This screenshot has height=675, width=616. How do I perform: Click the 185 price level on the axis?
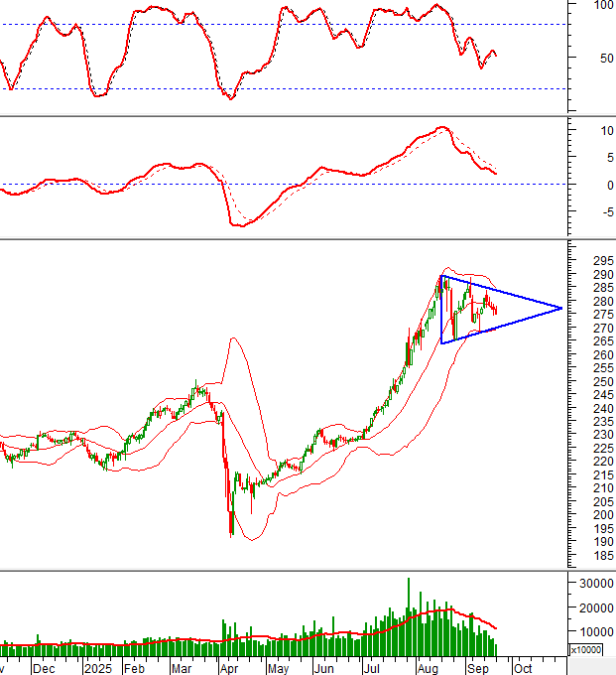[591, 555]
